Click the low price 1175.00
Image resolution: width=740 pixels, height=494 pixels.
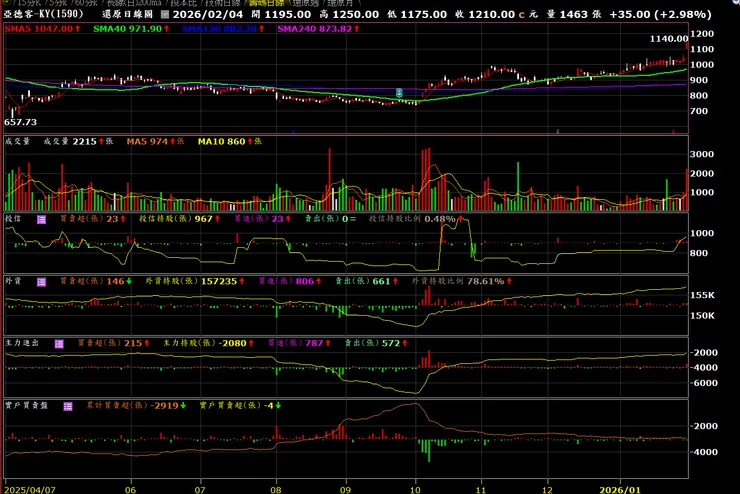pyautogui.click(x=423, y=14)
